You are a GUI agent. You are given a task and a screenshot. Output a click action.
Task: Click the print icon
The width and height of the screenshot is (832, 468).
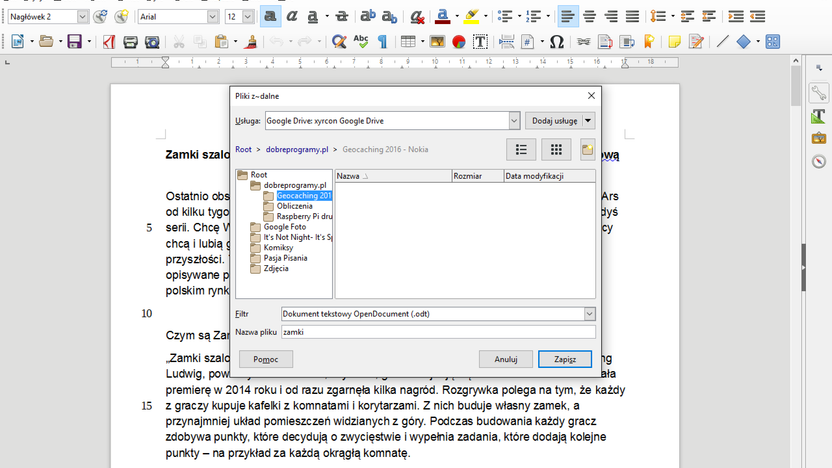pyautogui.click(x=131, y=41)
